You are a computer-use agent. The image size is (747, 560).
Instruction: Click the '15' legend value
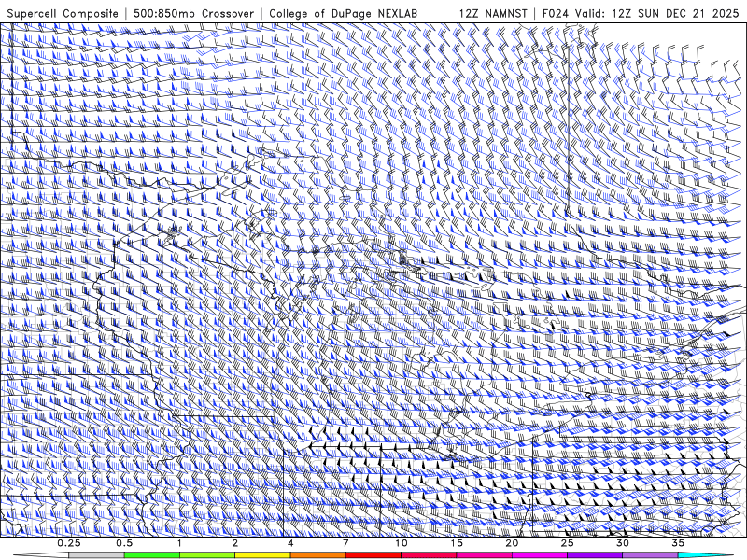point(457,543)
